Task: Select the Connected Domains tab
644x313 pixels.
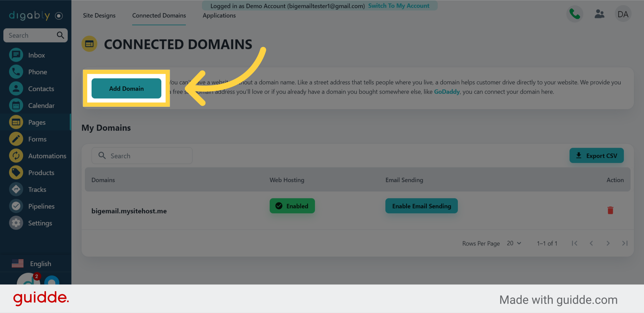Action: (159, 15)
